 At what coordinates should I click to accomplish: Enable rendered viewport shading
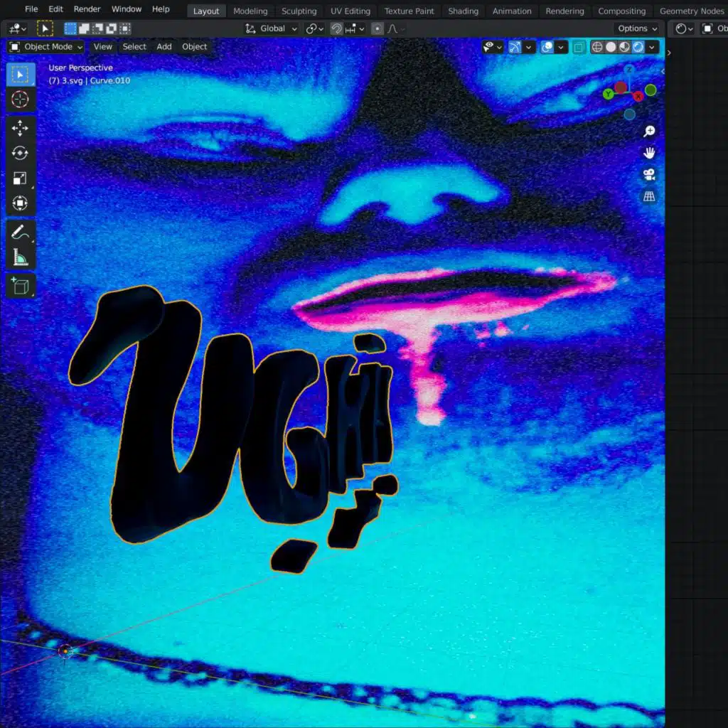638,47
